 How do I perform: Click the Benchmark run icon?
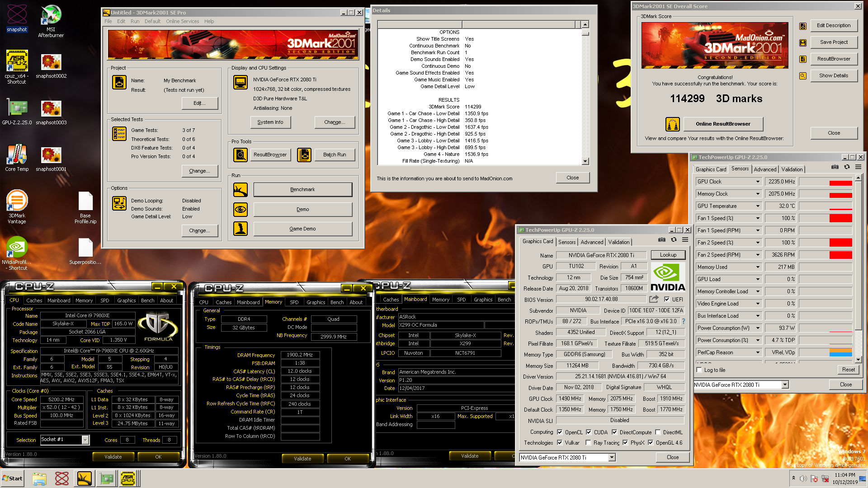pyautogui.click(x=241, y=190)
